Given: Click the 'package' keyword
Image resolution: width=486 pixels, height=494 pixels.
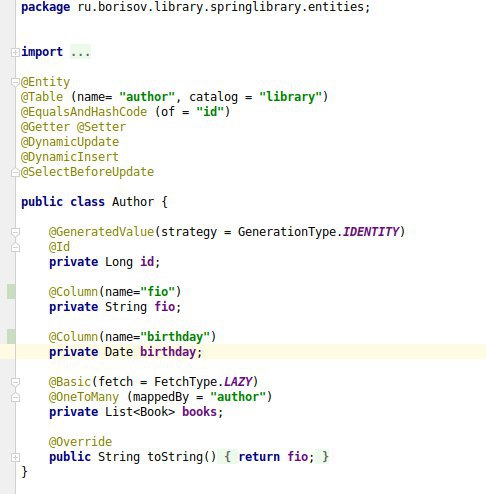Looking at the screenshot, I should click(46, 7).
